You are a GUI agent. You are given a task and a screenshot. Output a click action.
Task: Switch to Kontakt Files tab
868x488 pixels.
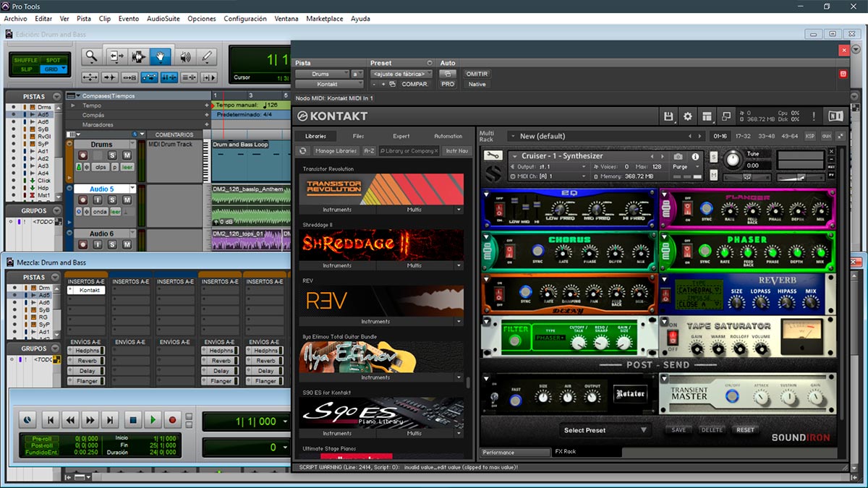coord(358,136)
